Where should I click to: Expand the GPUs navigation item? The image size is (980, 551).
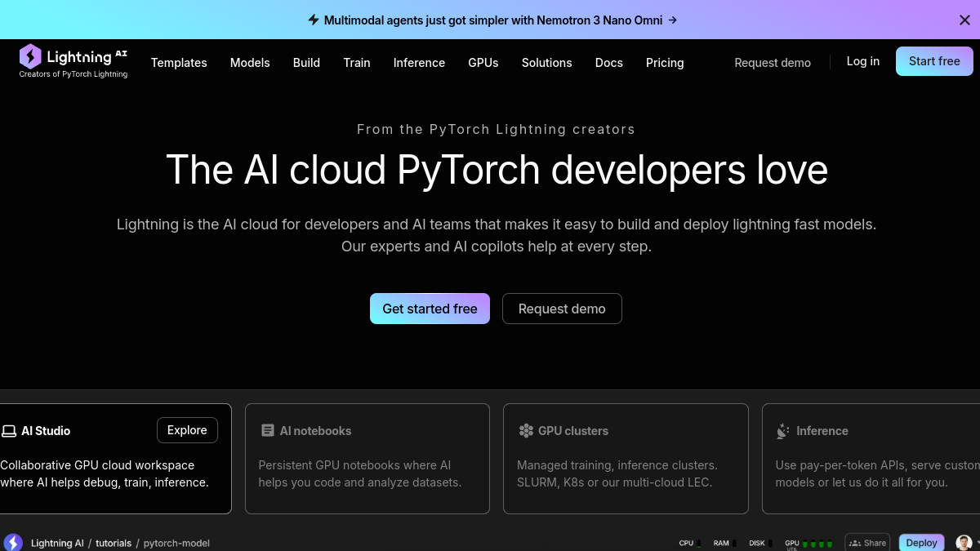point(483,63)
